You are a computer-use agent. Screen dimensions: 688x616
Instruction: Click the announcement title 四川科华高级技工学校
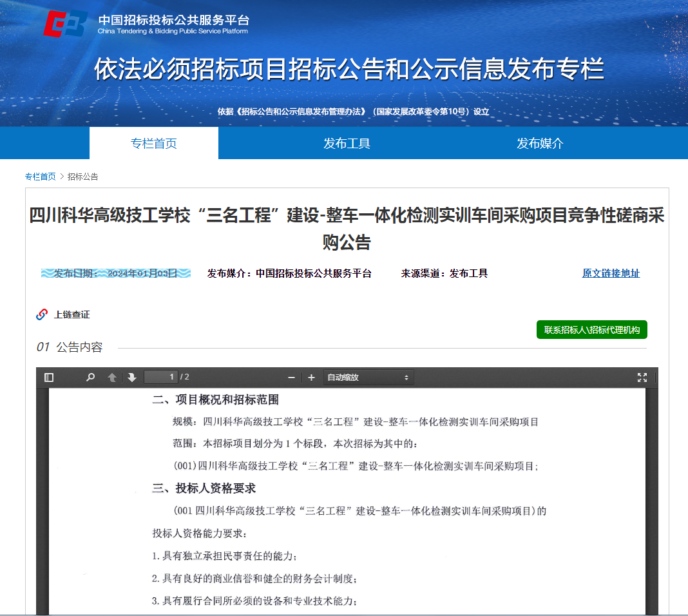click(347, 229)
